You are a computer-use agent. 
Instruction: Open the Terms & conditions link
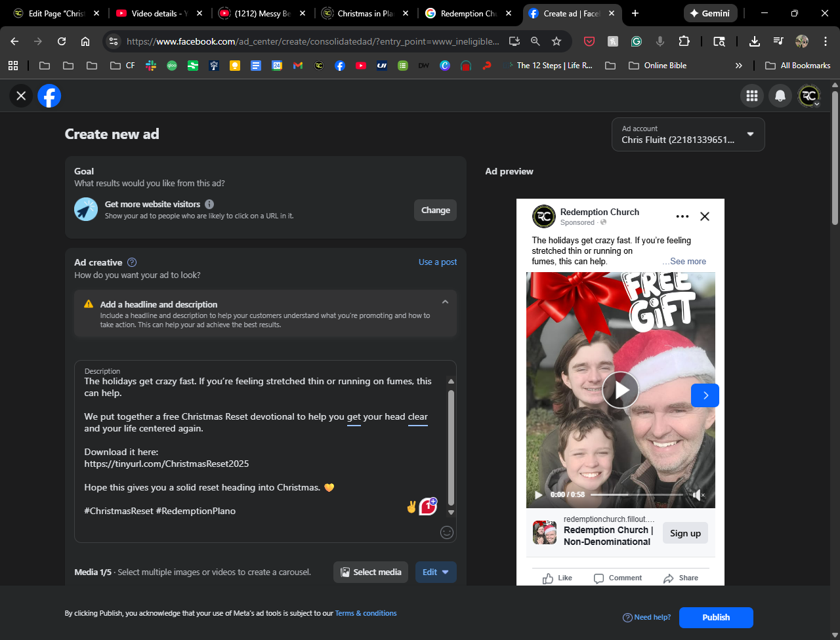pyautogui.click(x=366, y=613)
